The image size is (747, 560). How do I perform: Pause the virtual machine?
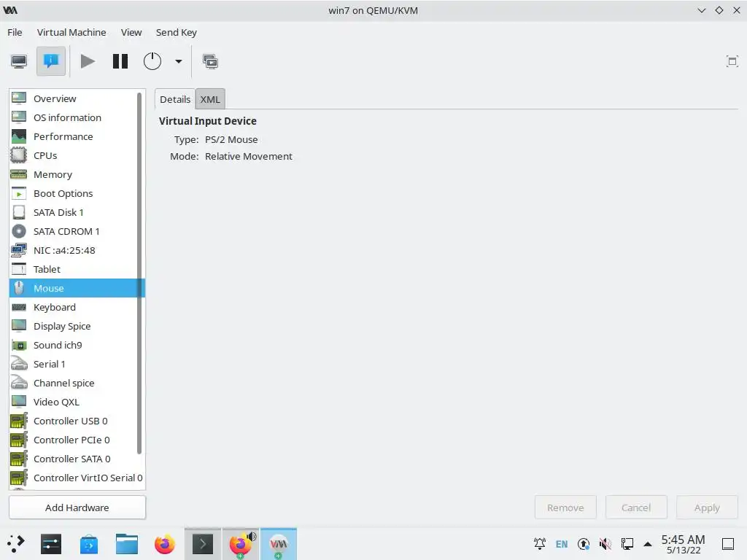tap(120, 61)
